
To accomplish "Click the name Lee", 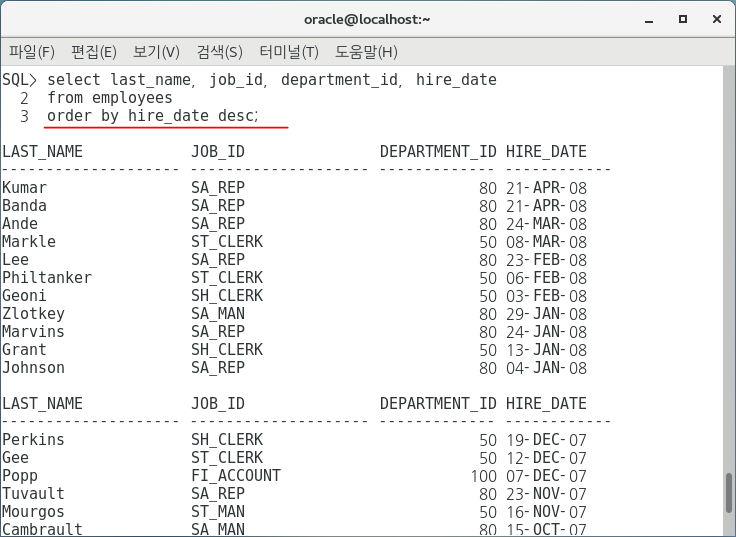I will point(15,260).
